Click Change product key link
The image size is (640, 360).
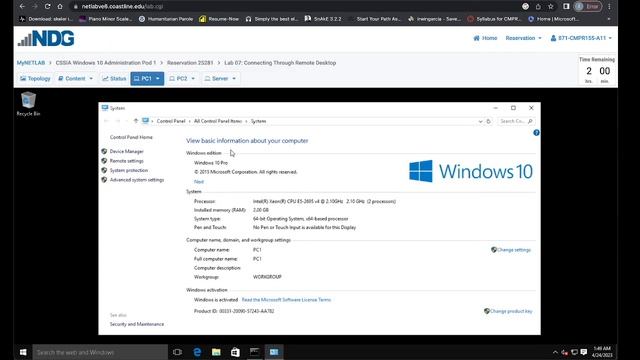pos(511,311)
